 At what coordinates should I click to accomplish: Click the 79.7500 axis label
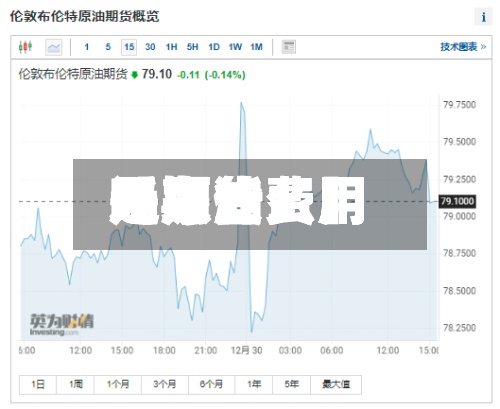click(459, 105)
